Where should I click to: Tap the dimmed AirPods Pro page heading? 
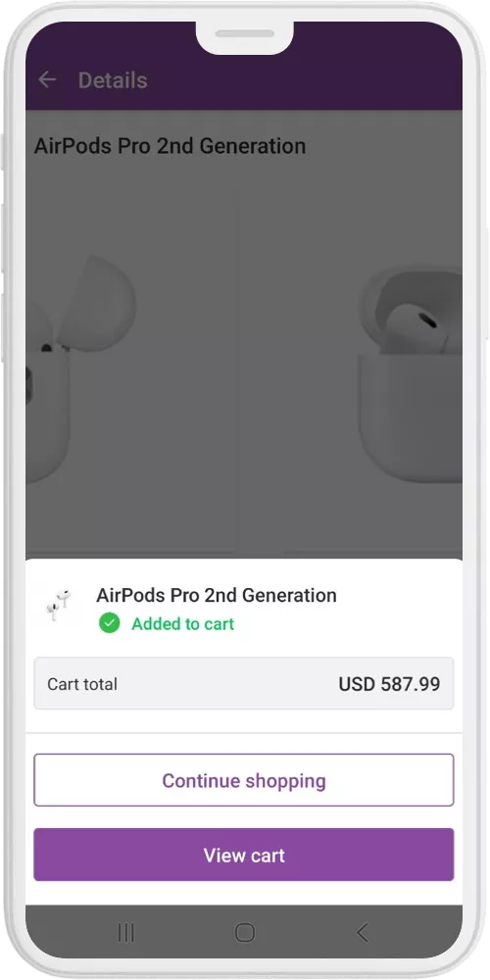pos(170,146)
